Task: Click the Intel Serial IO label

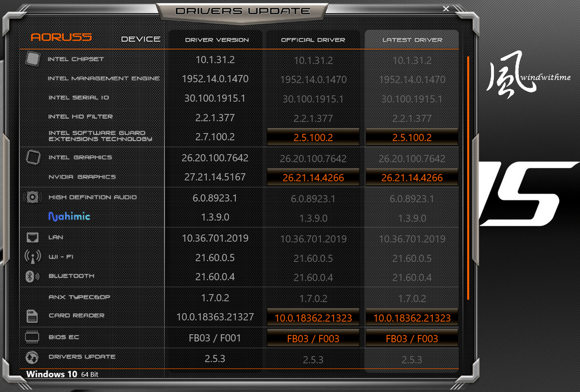Action: pyautogui.click(x=79, y=97)
